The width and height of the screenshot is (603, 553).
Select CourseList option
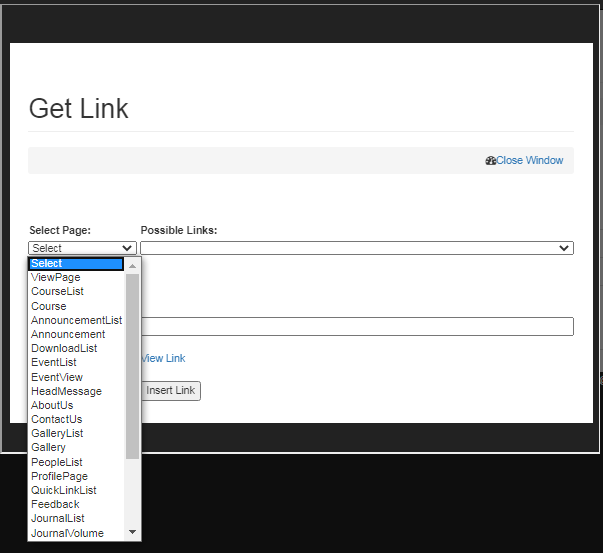click(x=57, y=292)
